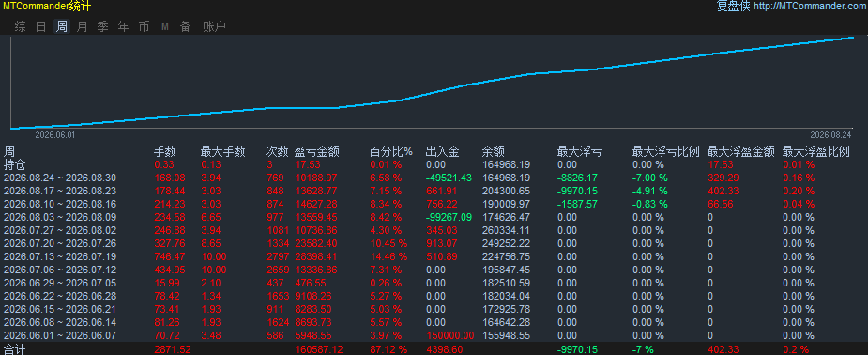
Task: Open the 年 yearly tab
Action: click(124, 26)
